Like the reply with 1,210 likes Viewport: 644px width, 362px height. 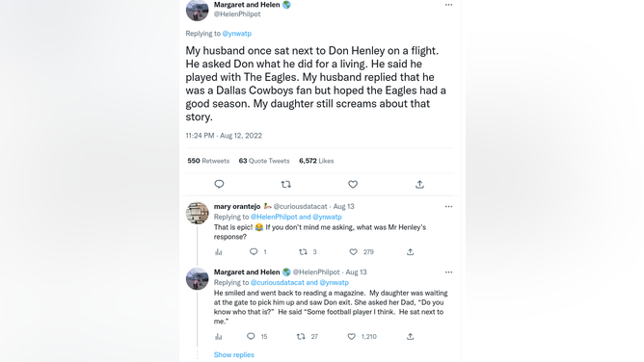(x=352, y=337)
